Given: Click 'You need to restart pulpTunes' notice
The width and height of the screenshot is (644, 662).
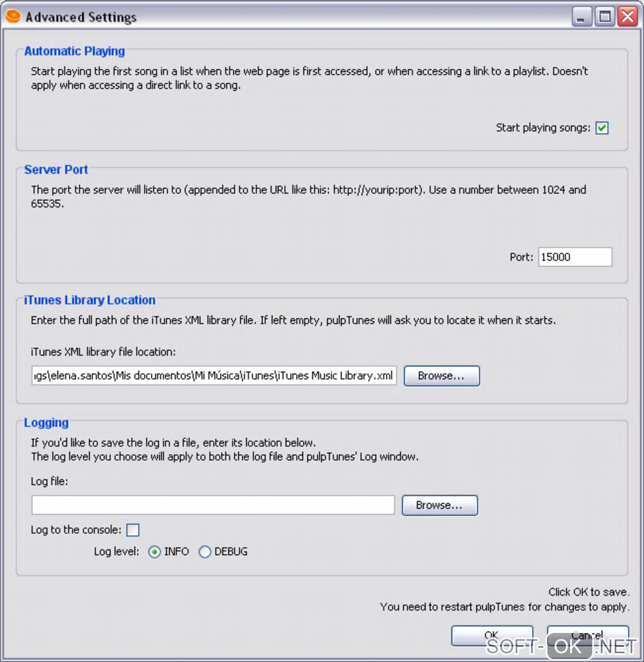Looking at the screenshot, I should pos(504,607).
